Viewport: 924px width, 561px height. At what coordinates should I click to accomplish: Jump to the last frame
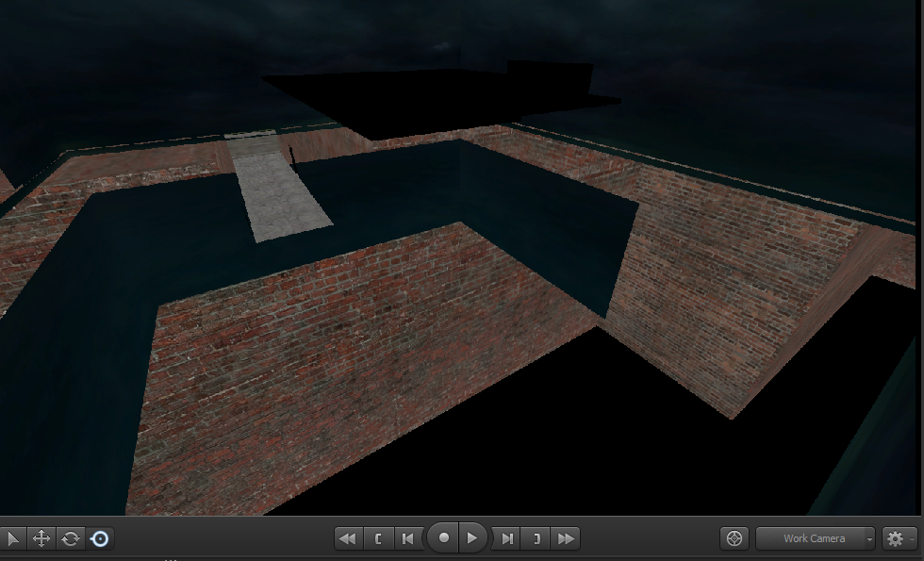[566, 538]
